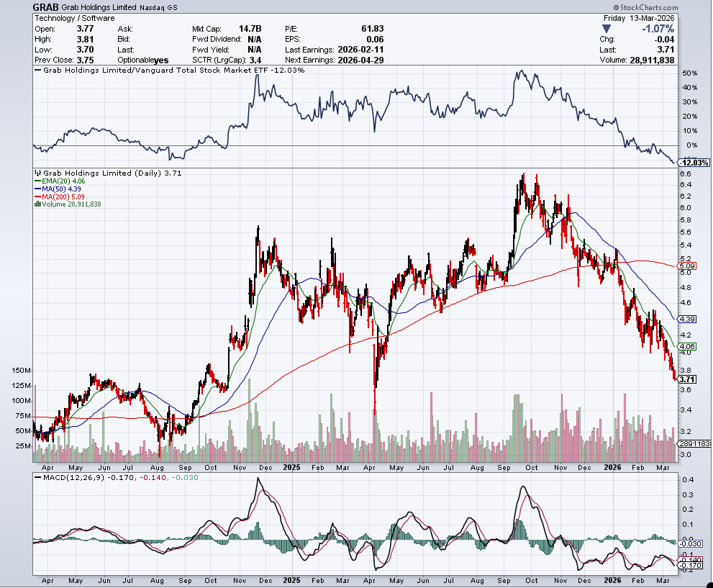Click the red 5.09 MA(200) price axis label

687,266
